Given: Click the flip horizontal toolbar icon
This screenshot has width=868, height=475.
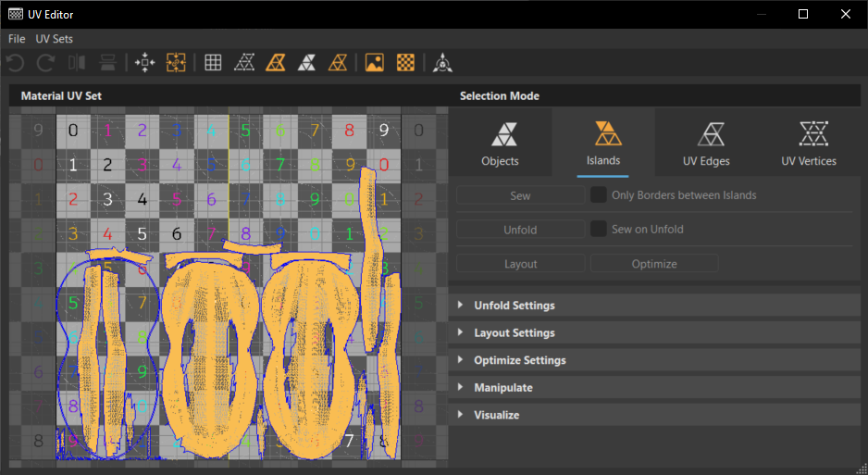Looking at the screenshot, I should click(x=77, y=63).
